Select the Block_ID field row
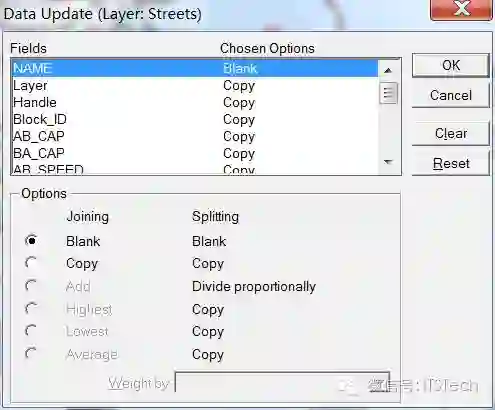The height and width of the screenshot is (410, 495). tap(195, 119)
